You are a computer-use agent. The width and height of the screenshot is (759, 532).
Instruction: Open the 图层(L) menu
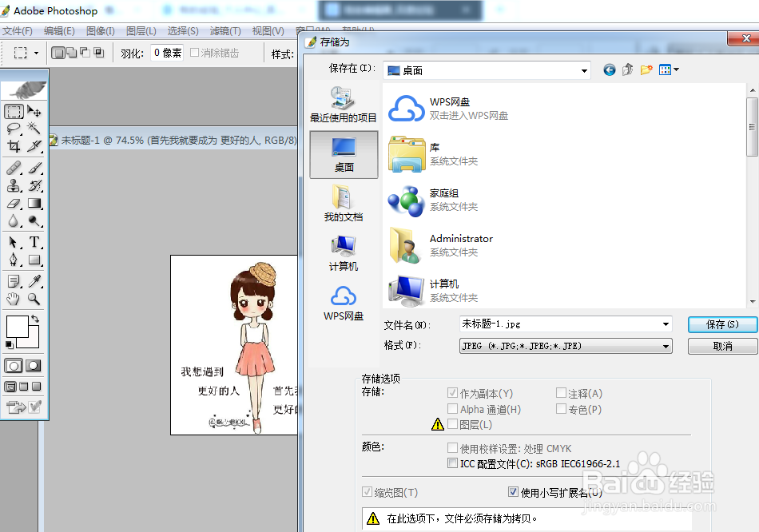click(x=141, y=31)
